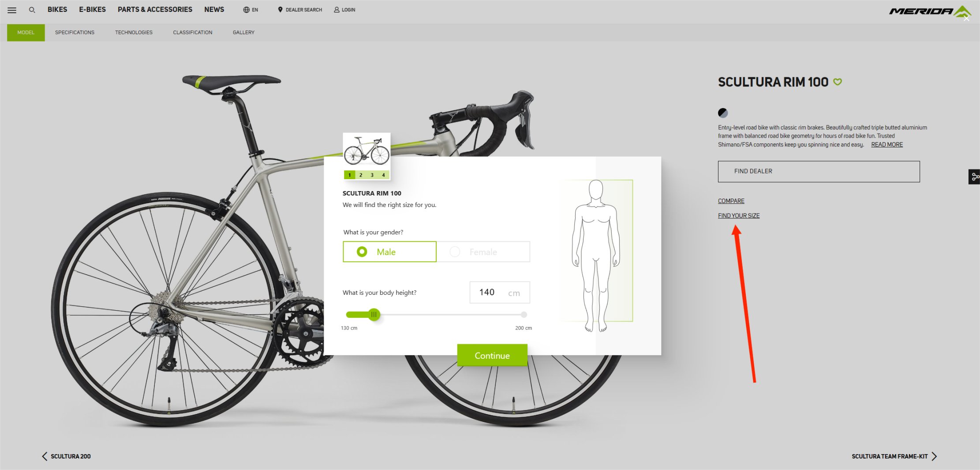
Task: Select the Male gender option
Action: 389,252
